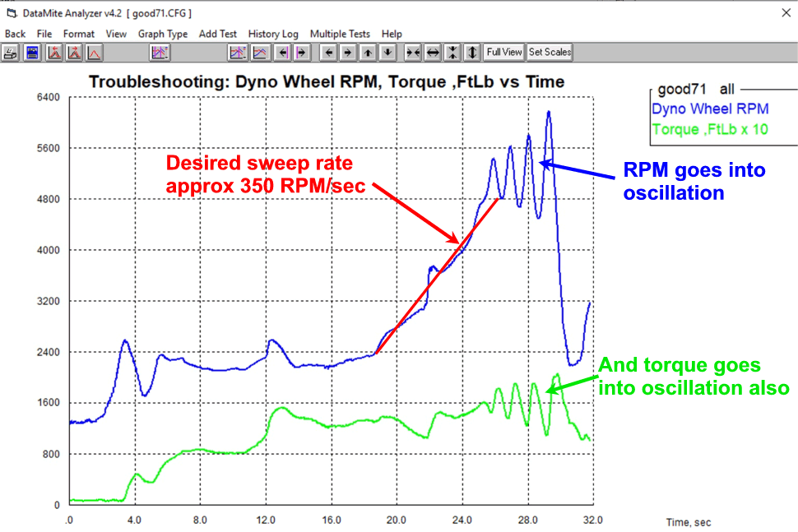Shift graph left with left arrow

(x=329, y=53)
